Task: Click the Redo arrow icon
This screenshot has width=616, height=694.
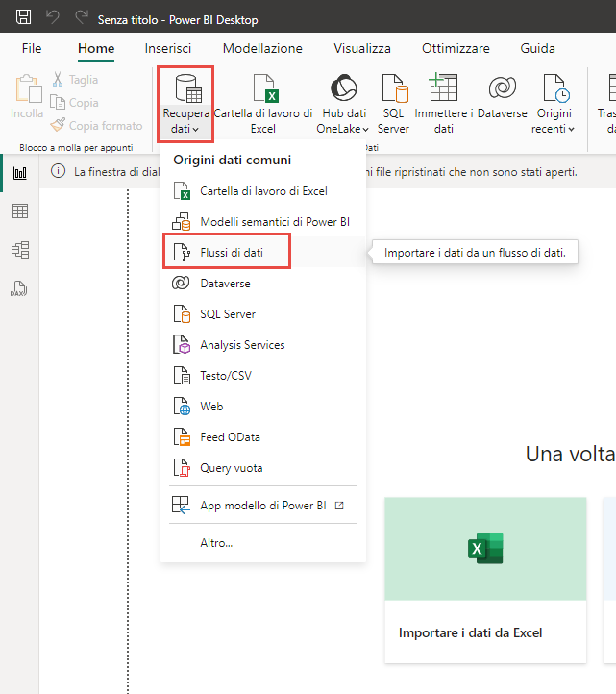Action: pos(82,17)
